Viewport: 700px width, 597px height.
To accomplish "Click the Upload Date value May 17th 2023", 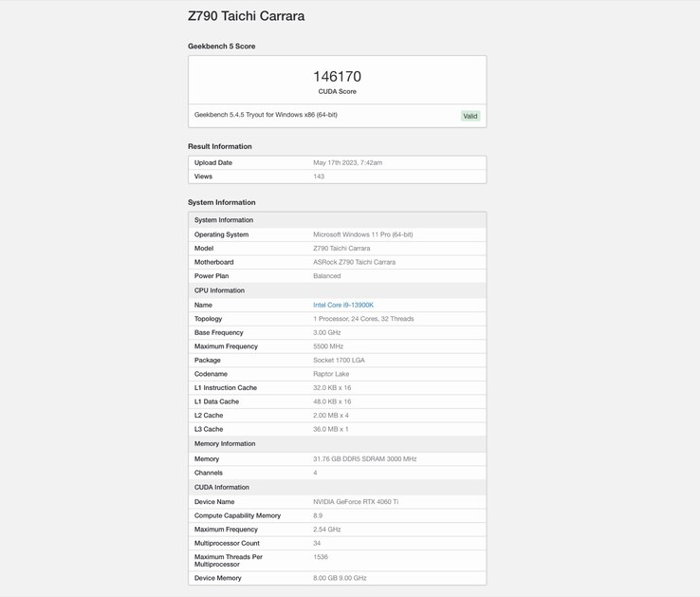I will click(x=348, y=162).
